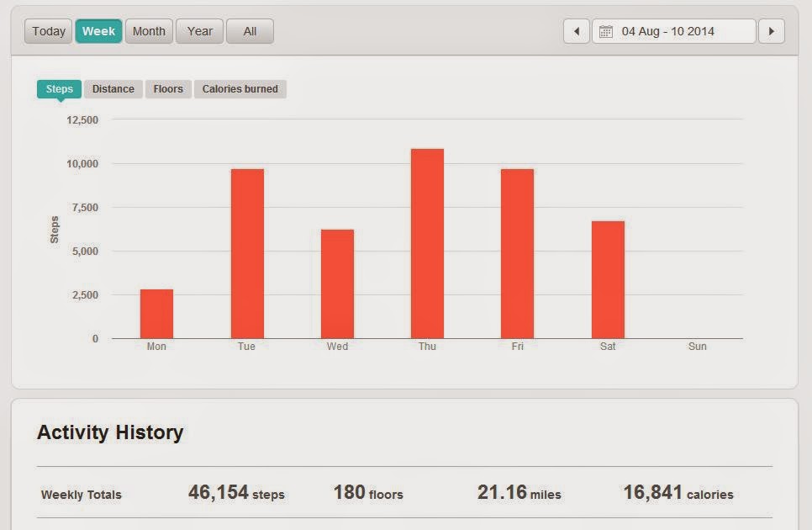812x530 pixels.
Task: Click Tuesday's steps bar
Action: click(x=247, y=254)
